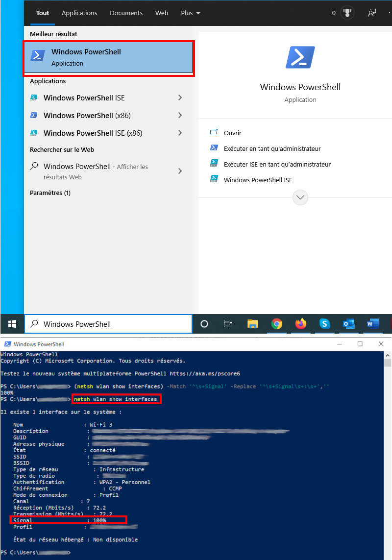The width and height of the screenshot is (392, 560).
Task: Click the PowerShell scrollbar thumb
Action: point(388,363)
